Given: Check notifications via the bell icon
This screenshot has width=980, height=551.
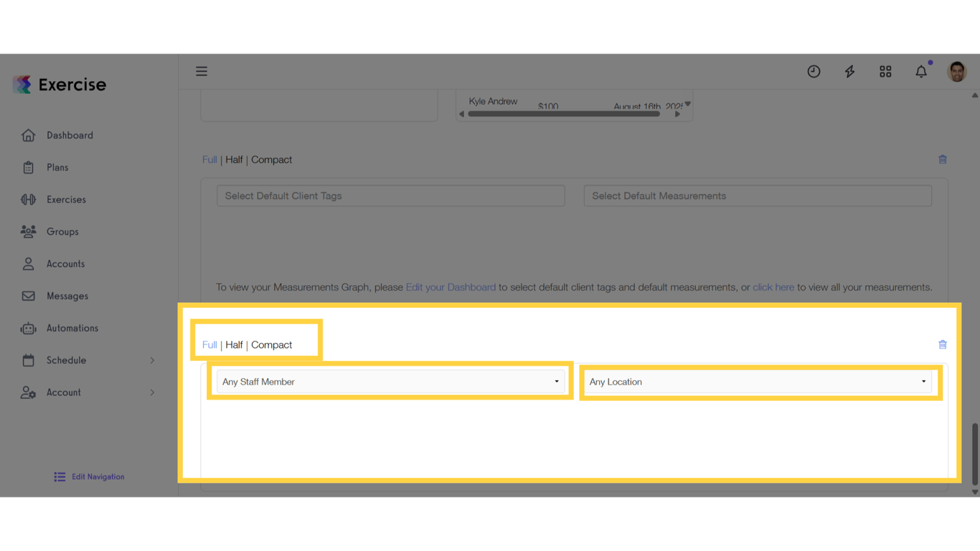Looking at the screenshot, I should 921,71.
